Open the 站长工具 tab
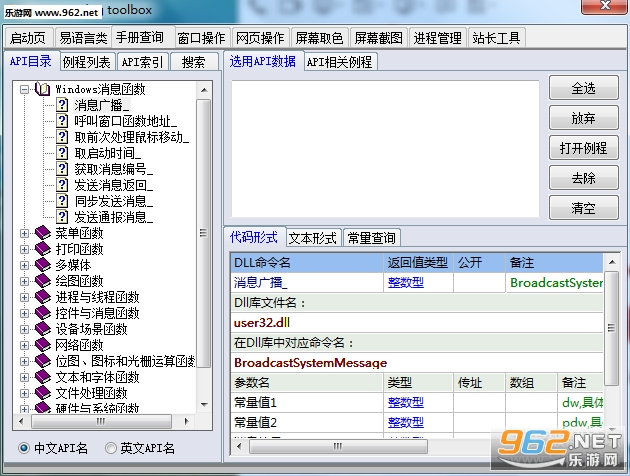The height and width of the screenshot is (476, 630). [497, 38]
